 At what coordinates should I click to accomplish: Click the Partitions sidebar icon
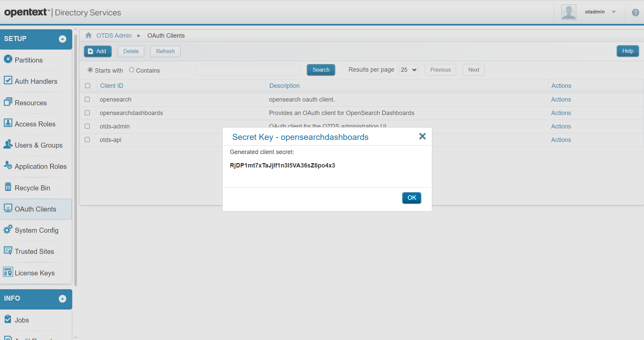pos(8,59)
